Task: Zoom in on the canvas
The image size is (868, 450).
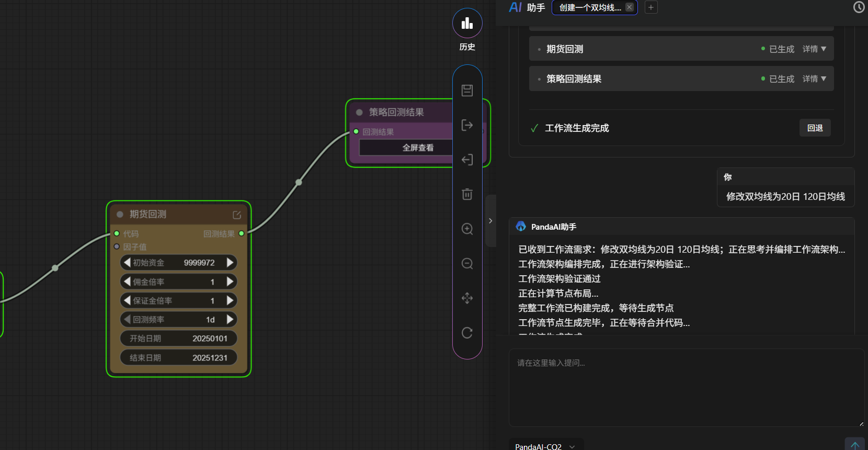Action: point(467,229)
